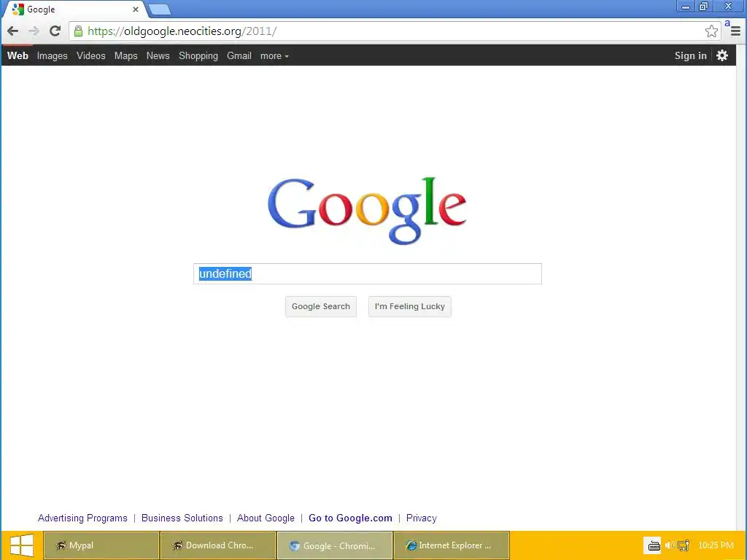Open Maps from the navbar

click(x=125, y=56)
